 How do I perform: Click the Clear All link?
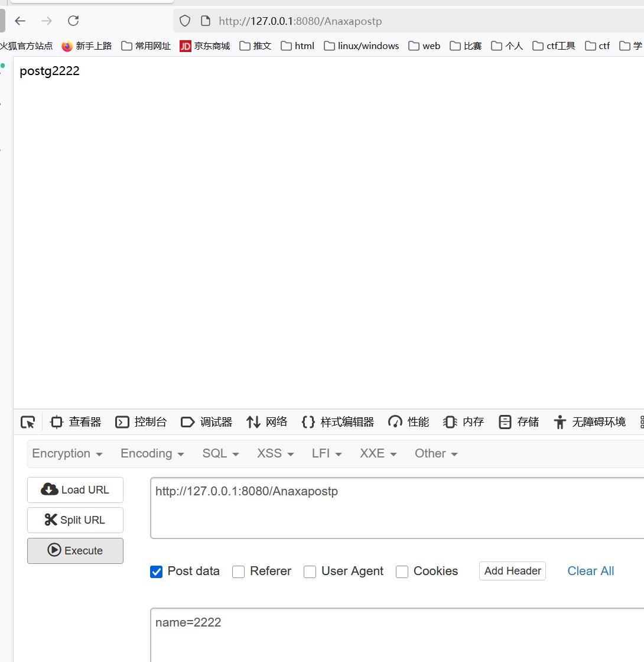pyautogui.click(x=590, y=571)
